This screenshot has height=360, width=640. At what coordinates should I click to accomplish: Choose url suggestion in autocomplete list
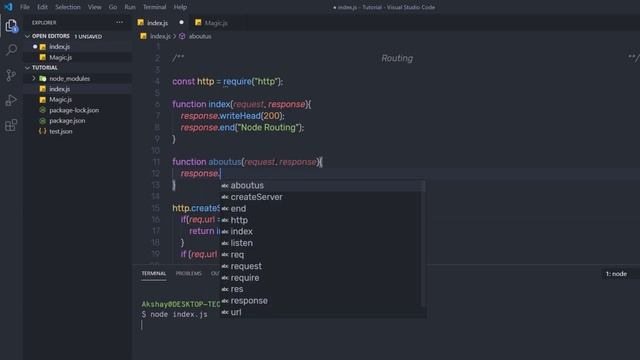pyautogui.click(x=322, y=313)
